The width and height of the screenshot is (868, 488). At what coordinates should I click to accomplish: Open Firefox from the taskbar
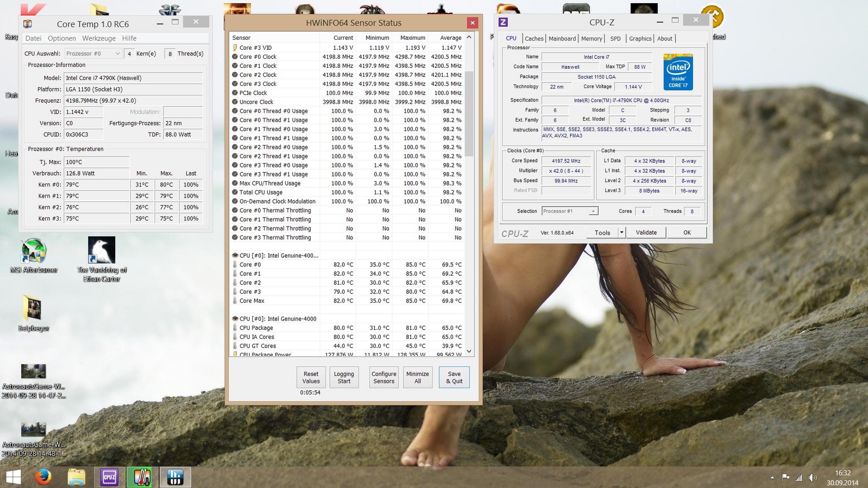coord(43,477)
